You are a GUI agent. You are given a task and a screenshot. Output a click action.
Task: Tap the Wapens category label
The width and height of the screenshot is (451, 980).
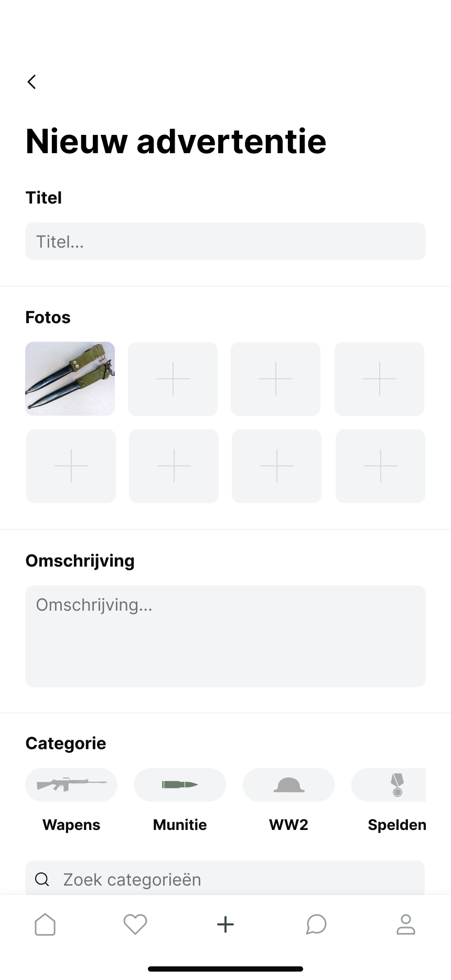(71, 825)
